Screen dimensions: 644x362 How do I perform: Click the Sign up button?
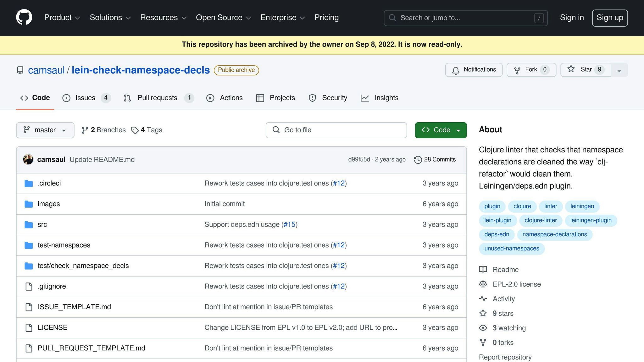[x=609, y=18]
